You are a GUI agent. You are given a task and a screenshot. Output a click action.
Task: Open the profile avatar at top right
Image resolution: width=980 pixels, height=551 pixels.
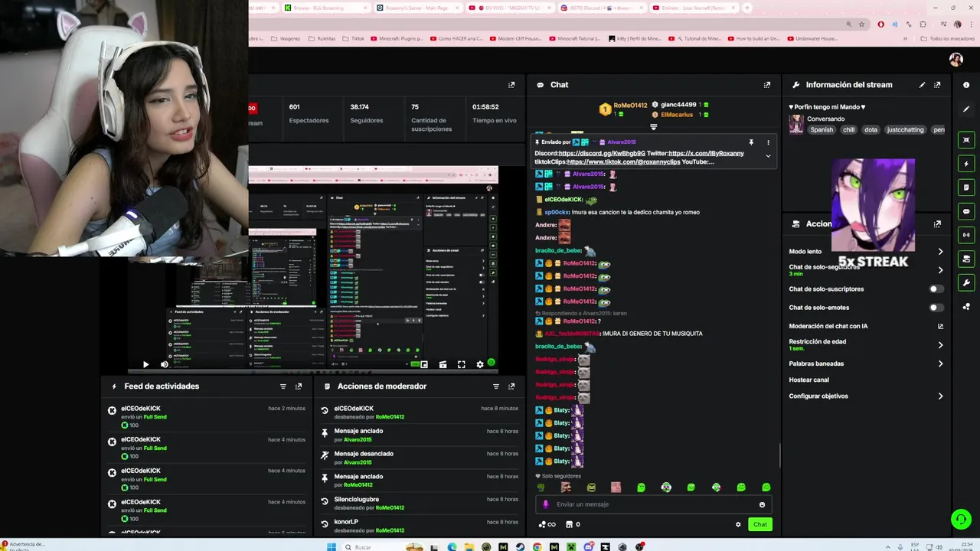955,60
